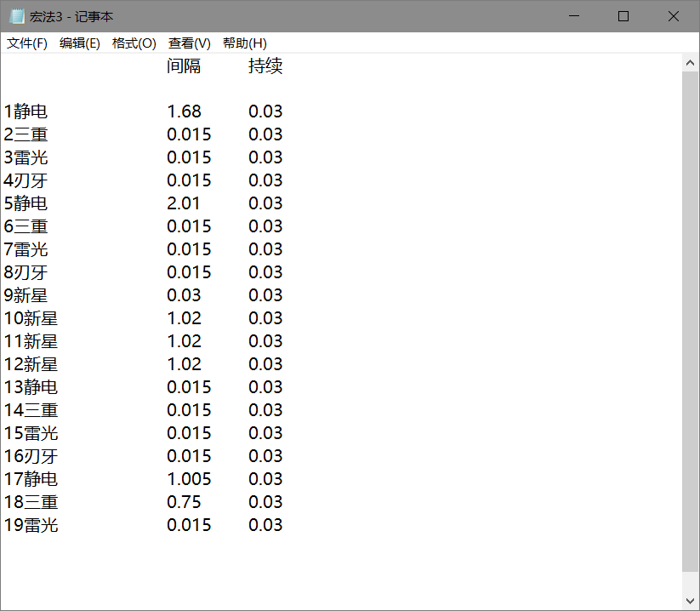Click the 1.005 interval value

[x=189, y=479]
